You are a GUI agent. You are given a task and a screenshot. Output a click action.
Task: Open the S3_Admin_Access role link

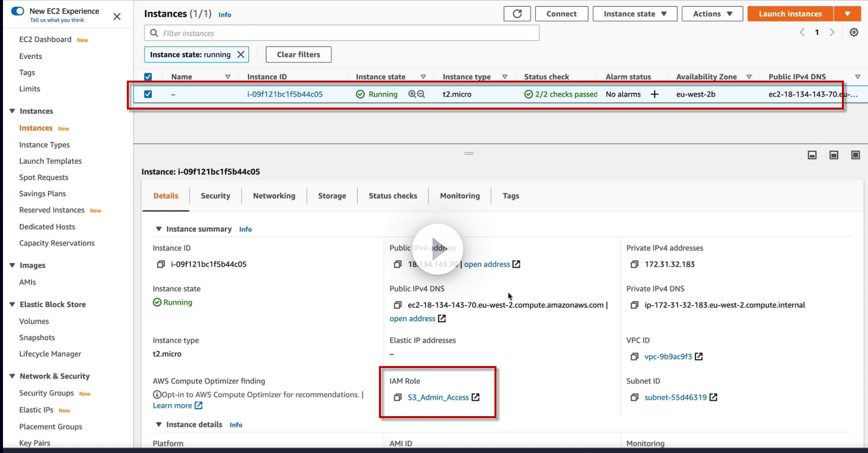[x=438, y=397]
